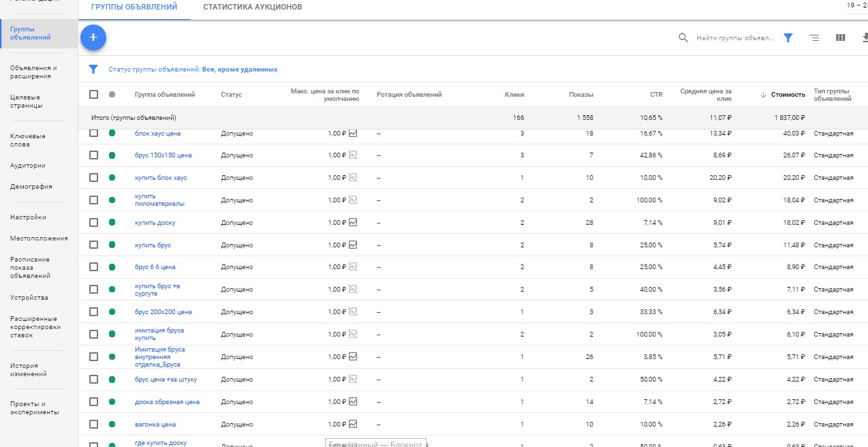The image size is (868, 447).
Task: Click the download icon at top right
Action: (864, 38)
